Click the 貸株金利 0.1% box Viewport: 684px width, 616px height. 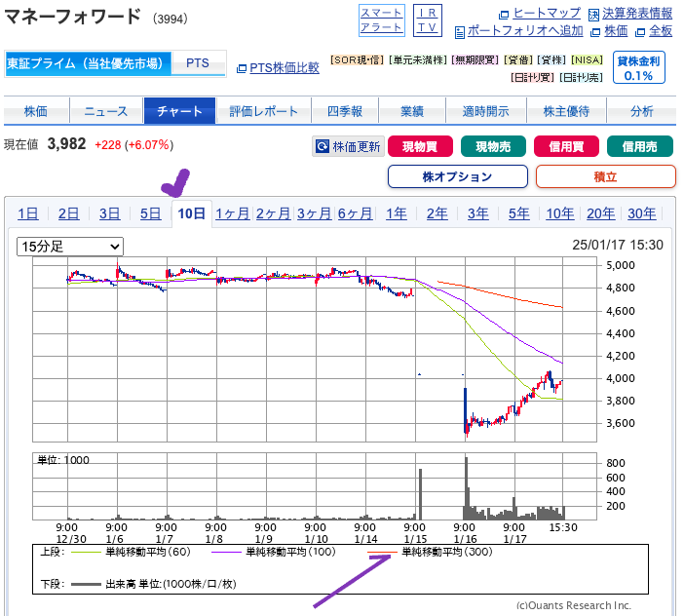pyautogui.click(x=638, y=67)
